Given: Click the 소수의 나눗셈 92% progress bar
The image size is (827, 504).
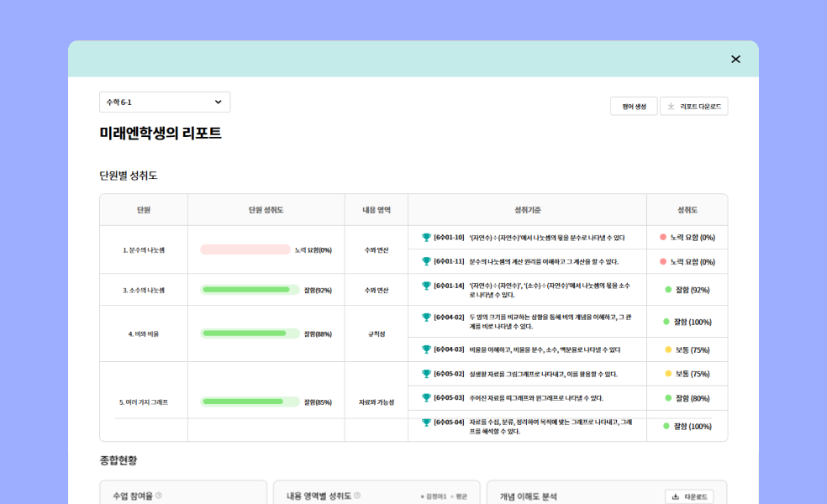Looking at the screenshot, I should click(250, 290).
